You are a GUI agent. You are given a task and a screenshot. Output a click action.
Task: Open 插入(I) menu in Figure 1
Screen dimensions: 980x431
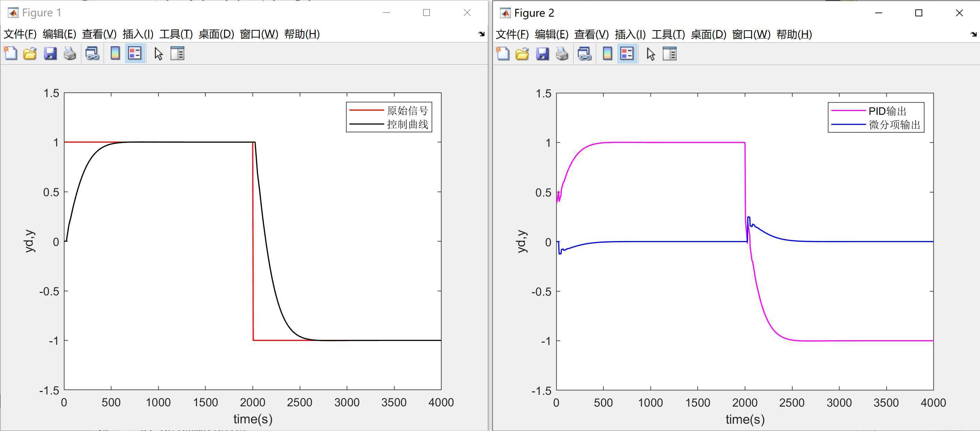point(138,34)
